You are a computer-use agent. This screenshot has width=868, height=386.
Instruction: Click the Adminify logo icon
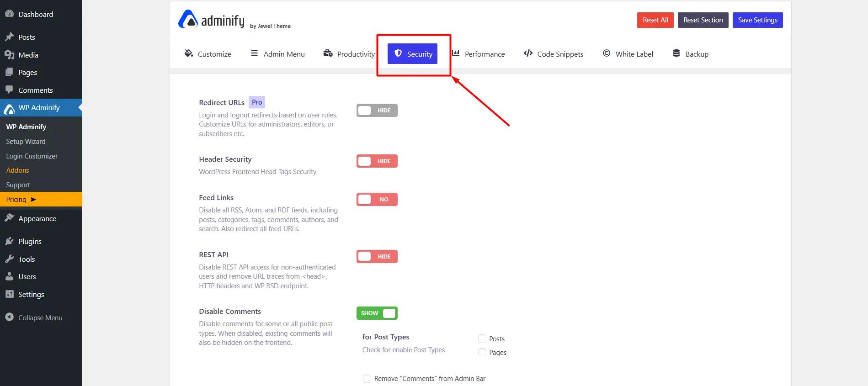click(187, 19)
